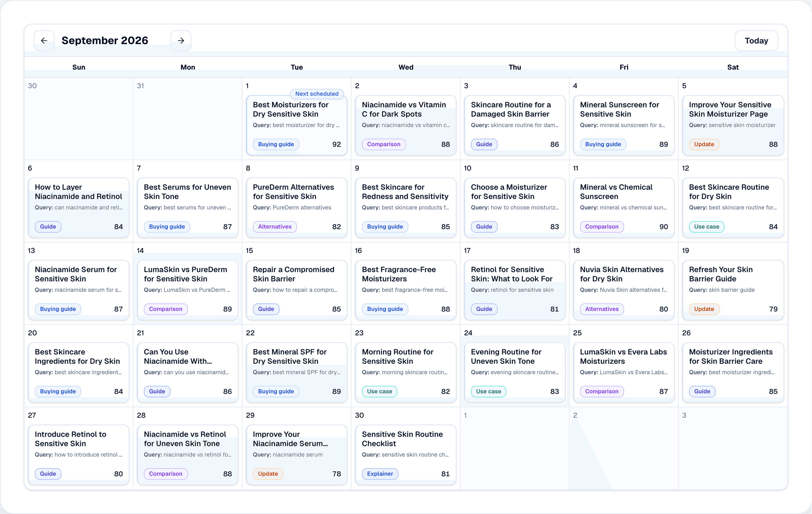This screenshot has height=514, width=812.
Task: Select Can You Use Niacinamide With… card
Action: click(188, 372)
